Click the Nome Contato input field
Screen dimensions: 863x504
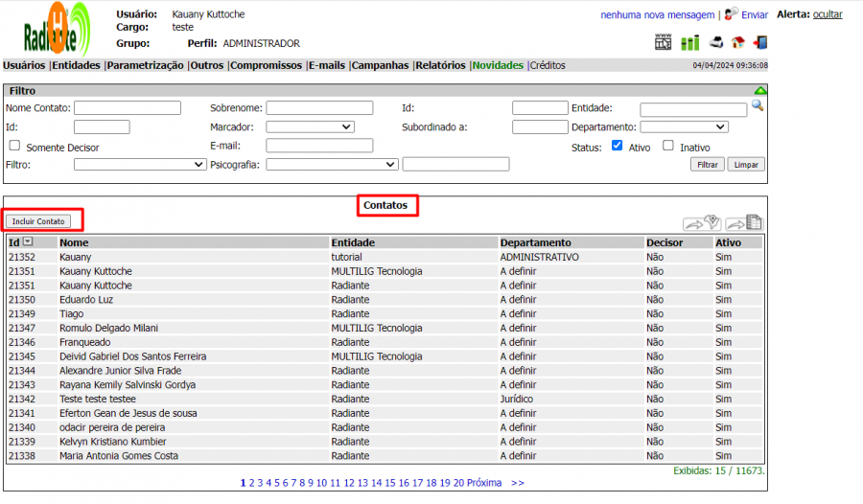[128, 108]
